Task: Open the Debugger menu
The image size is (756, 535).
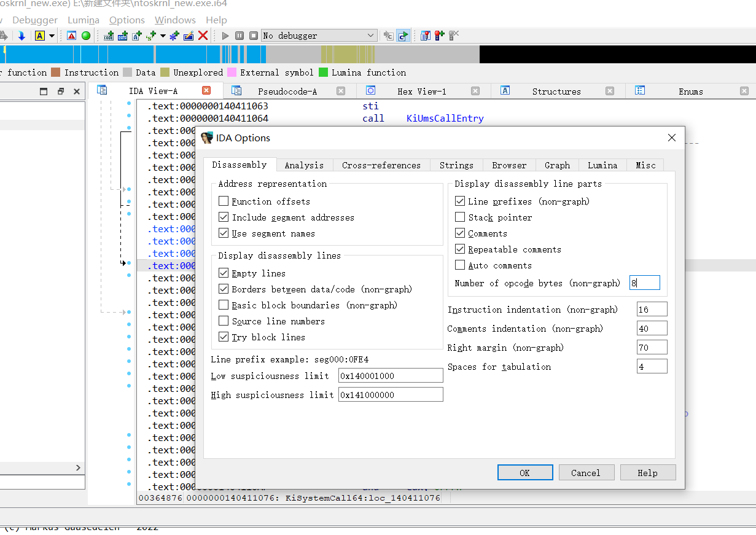Action: pyautogui.click(x=35, y=20)
